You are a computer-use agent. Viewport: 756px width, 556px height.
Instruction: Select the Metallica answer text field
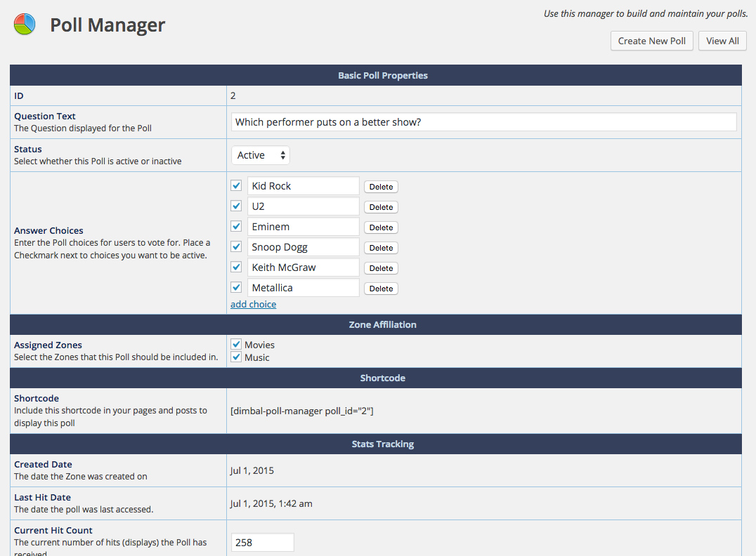304,288
